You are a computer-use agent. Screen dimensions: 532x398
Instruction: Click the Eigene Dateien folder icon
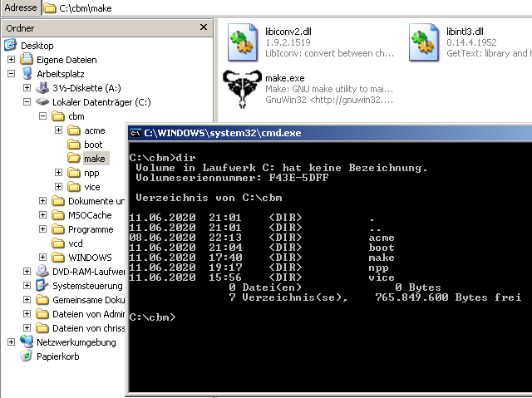[x=27, y=59]
